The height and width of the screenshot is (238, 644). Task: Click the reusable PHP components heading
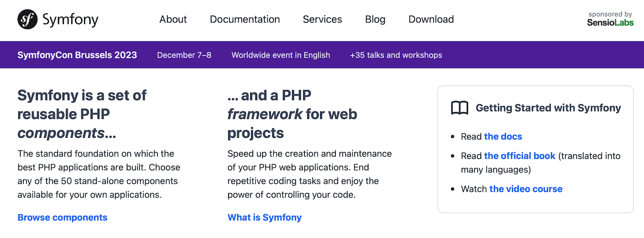pos(82,114)
